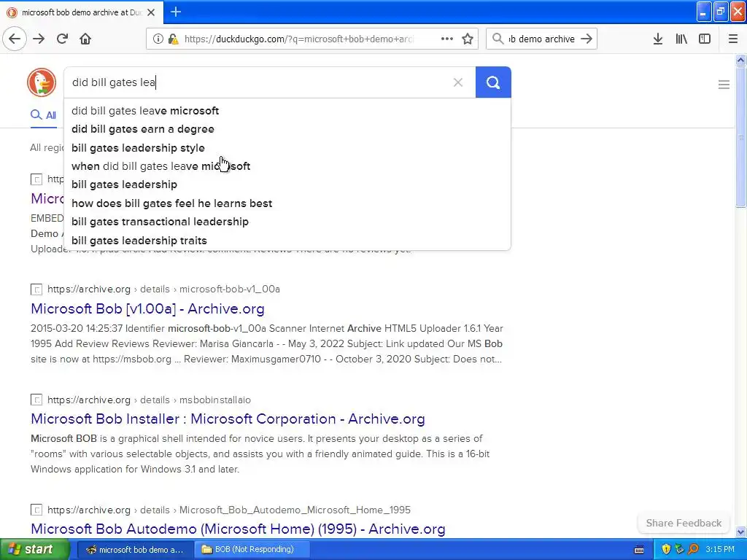Click the Firefox search box text
The height and width of the screenshot is (560, 747).
click(x=542, y=39)
